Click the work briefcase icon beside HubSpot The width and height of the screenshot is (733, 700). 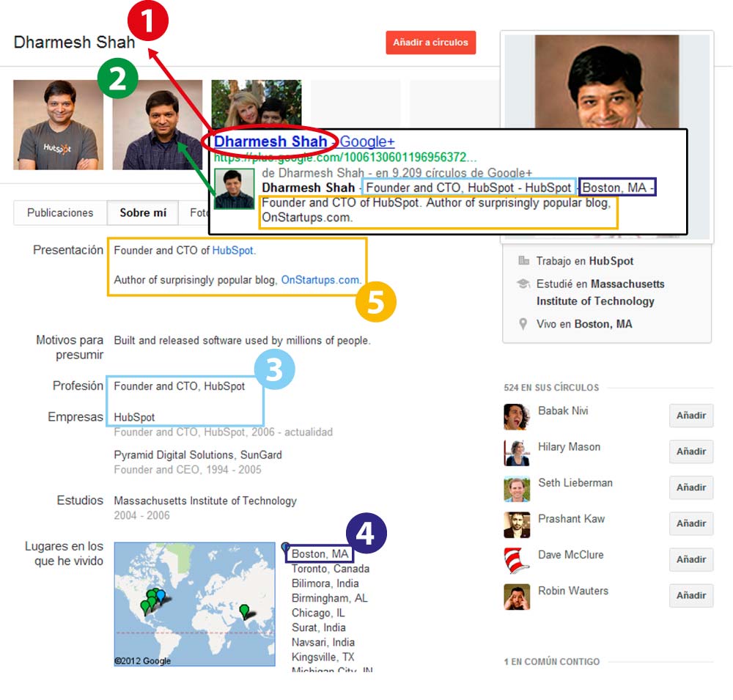(x=523, y=261)
